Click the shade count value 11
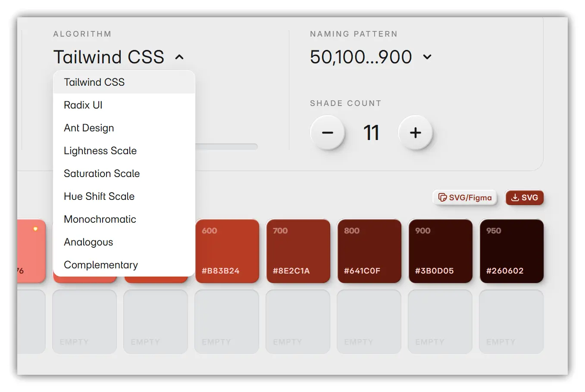585x392 pixels. [x=371, y=133]
